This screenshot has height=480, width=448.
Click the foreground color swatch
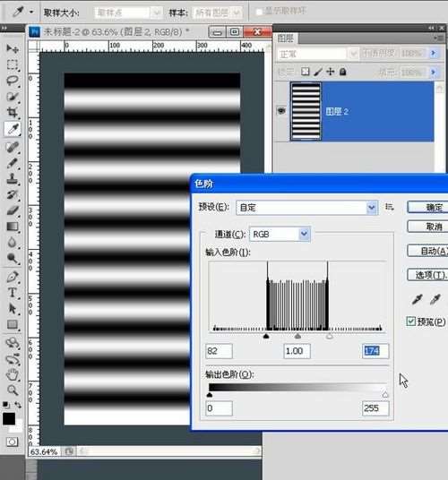click(9, 418)
